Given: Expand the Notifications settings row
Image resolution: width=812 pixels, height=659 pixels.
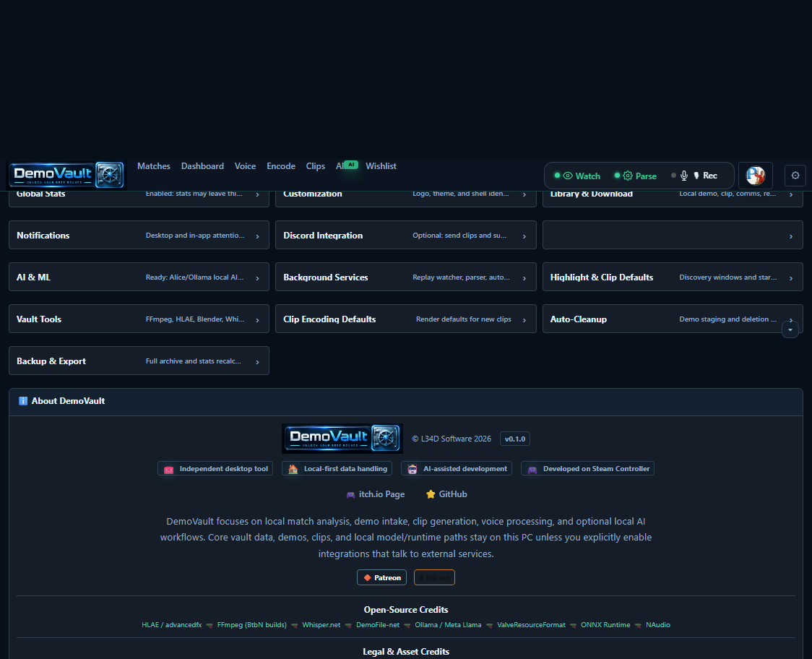Looking at the screenshot, I should (x=139, y=236).
